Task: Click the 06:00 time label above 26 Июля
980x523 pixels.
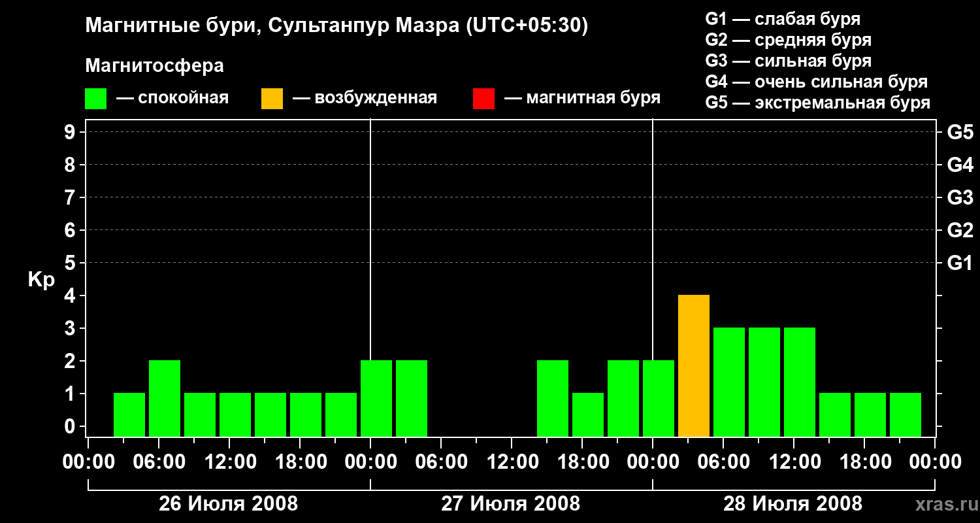Action: click(159, 462)
